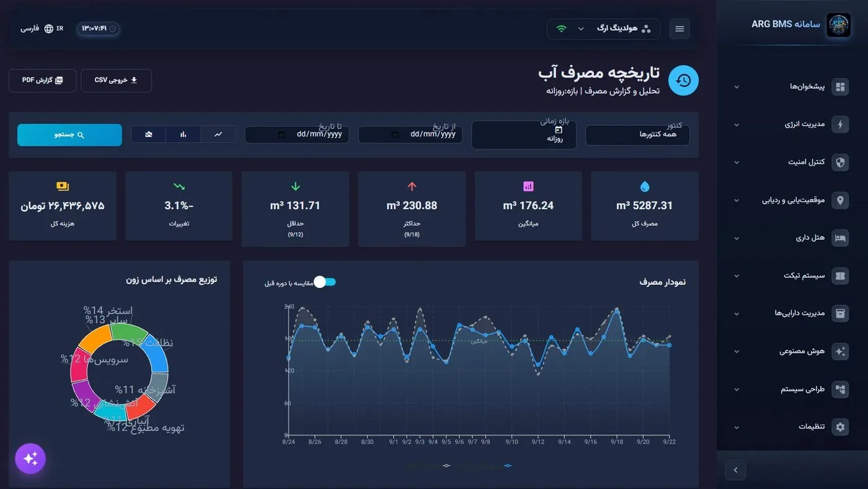Click the blue history clock icon by the title

683,81
